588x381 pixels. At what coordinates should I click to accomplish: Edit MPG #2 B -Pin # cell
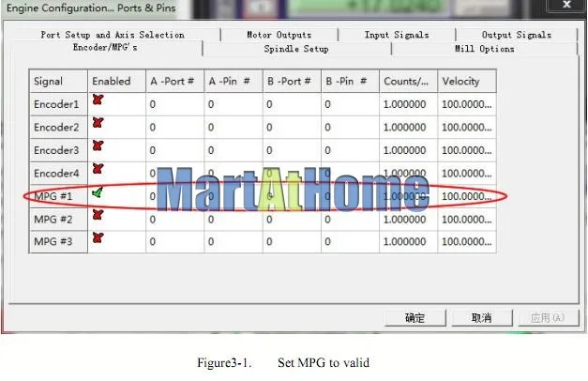(350, 220)
